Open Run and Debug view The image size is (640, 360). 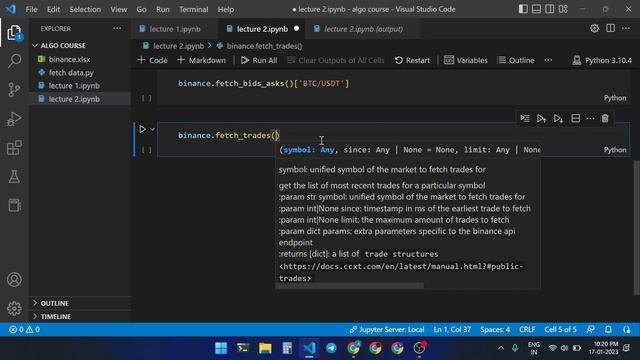pyautogui.click(x=14, y=119)
